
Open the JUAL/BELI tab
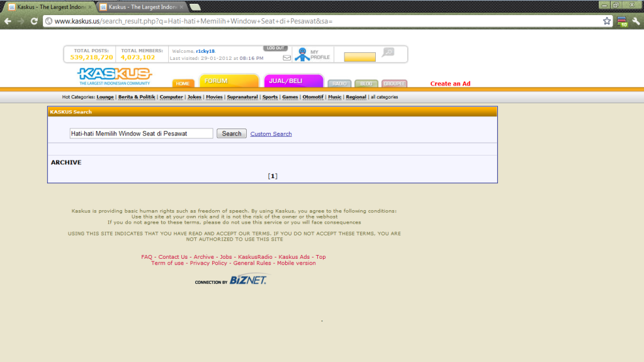tap(293, 81)
